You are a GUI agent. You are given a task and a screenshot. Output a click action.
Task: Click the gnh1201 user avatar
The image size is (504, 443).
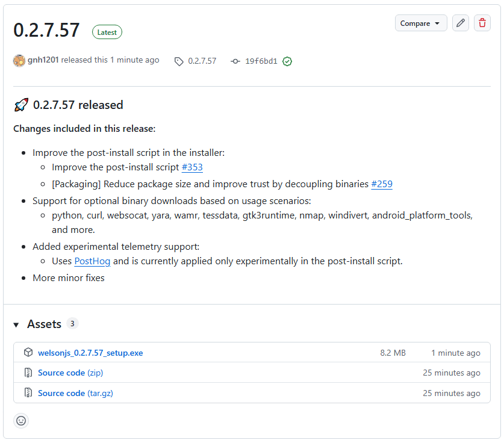19,61
